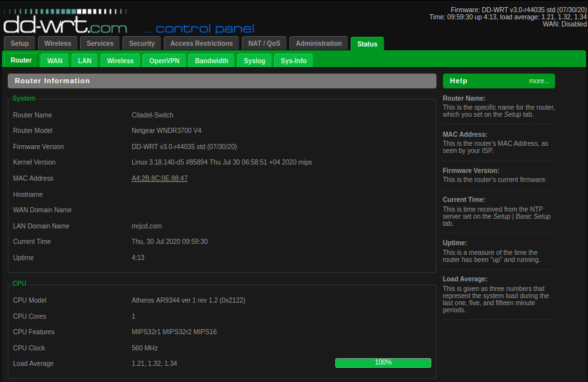Viewport: 588px width, 382px height.
Task: Open the Setup tab
Action: coord(20,43)
